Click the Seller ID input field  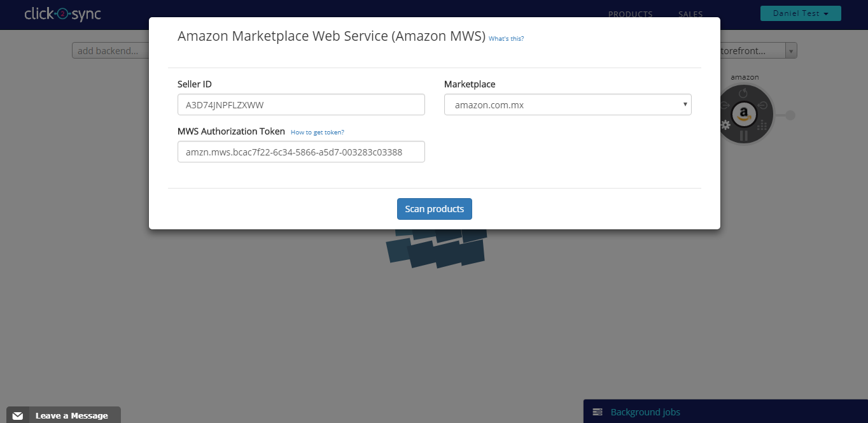tap(301, 104)
